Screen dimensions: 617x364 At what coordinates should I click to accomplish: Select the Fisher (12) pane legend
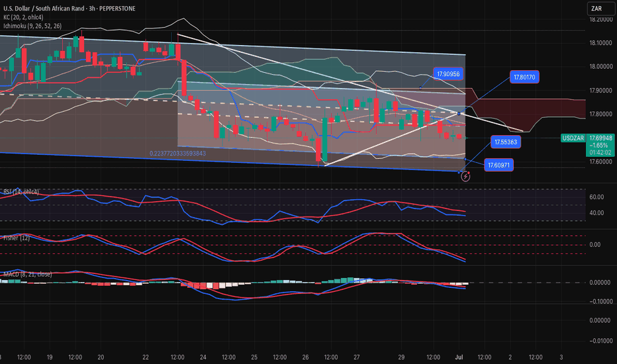point(17,238)
